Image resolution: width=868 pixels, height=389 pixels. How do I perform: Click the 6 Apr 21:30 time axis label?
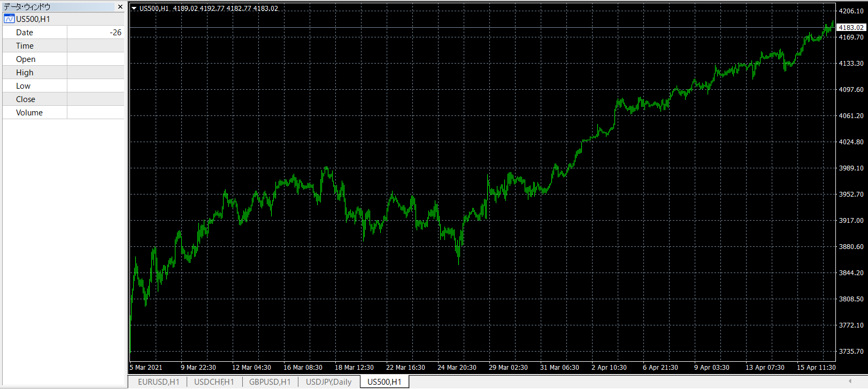pyautogui.click(x=660, y=368)
